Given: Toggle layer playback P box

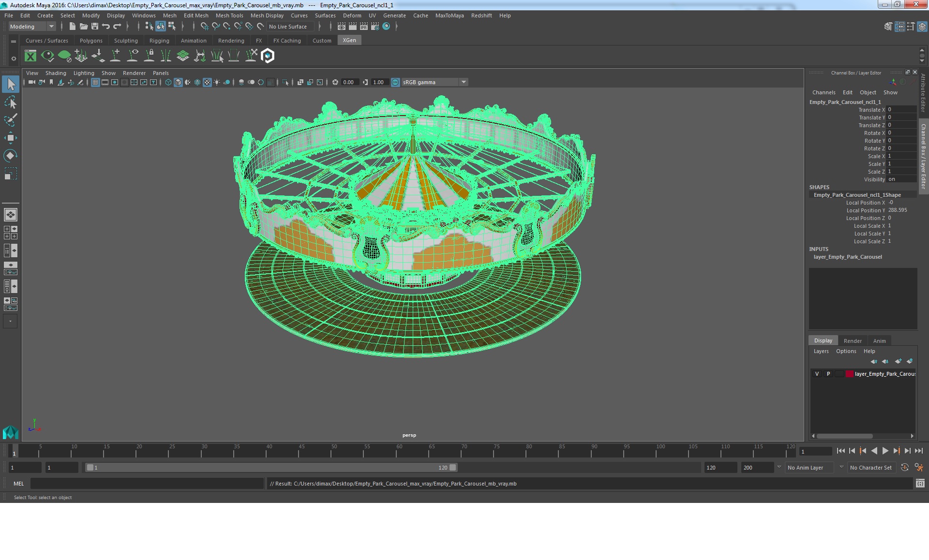Looking at the screenshot, I should (x=828, y=374).
